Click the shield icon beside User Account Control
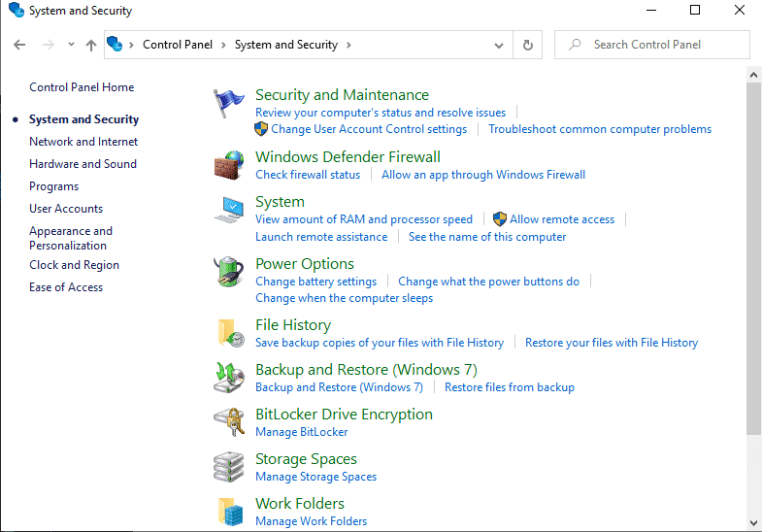 (x=261, y=129)
